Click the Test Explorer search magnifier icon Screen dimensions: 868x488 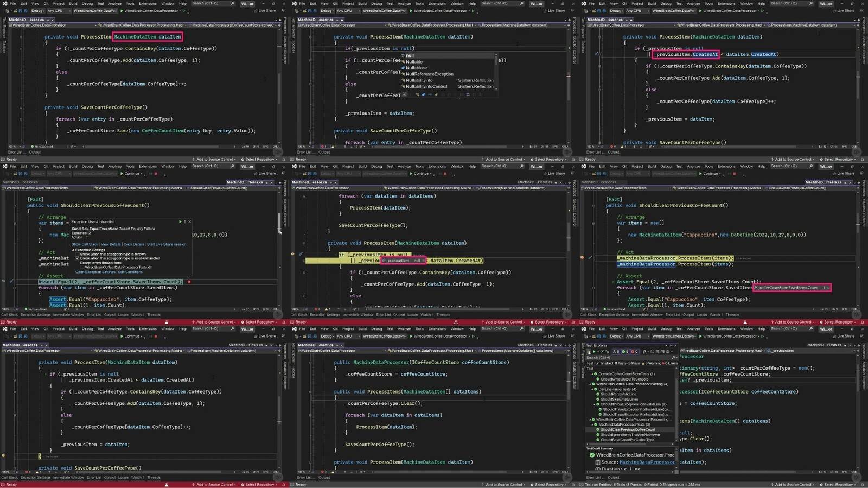(x=673, y=358)
